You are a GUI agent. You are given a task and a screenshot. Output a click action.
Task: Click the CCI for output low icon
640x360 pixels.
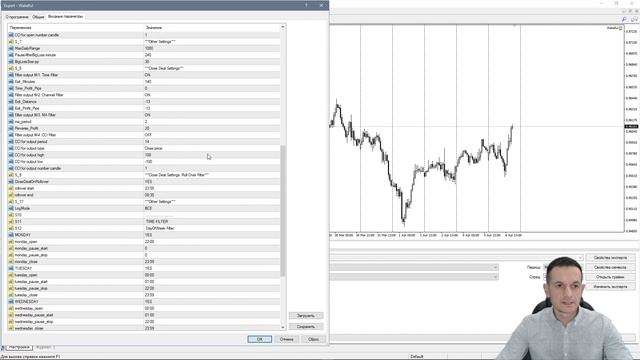click(11, 162)
